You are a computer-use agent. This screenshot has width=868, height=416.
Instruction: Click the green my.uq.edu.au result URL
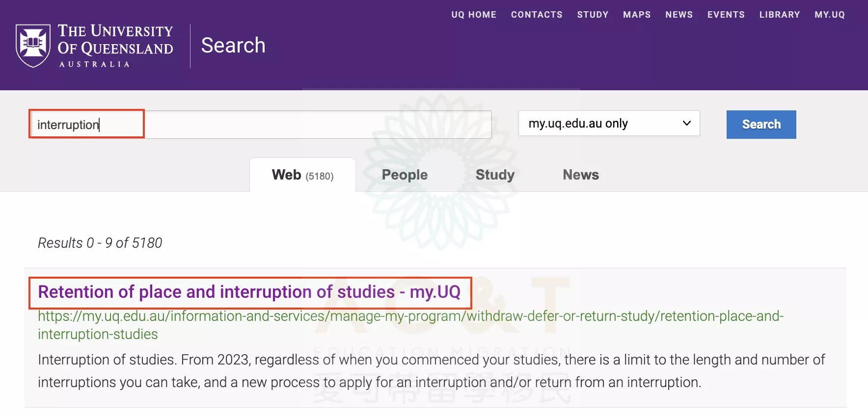[410, 325]
